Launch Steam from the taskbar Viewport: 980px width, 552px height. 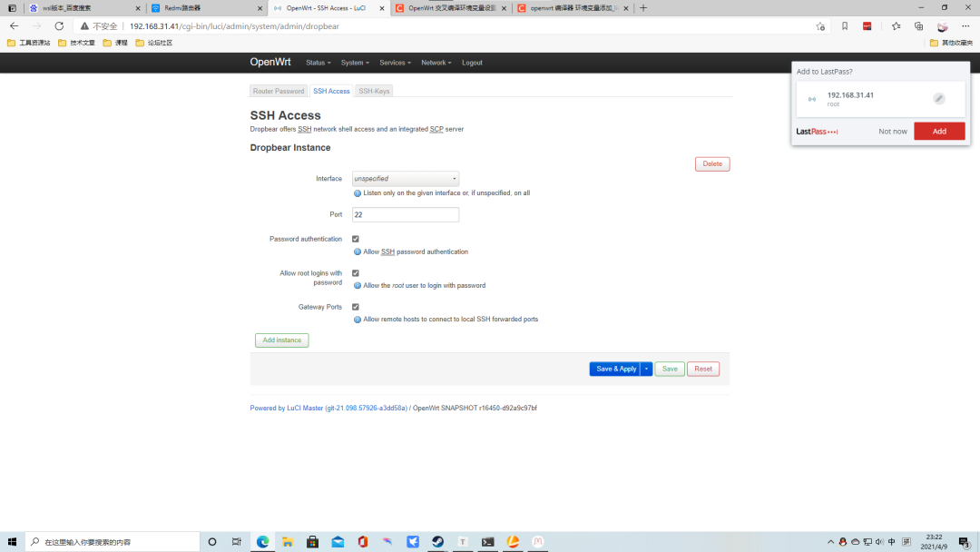pyautogui.click(x=437, y=541)
